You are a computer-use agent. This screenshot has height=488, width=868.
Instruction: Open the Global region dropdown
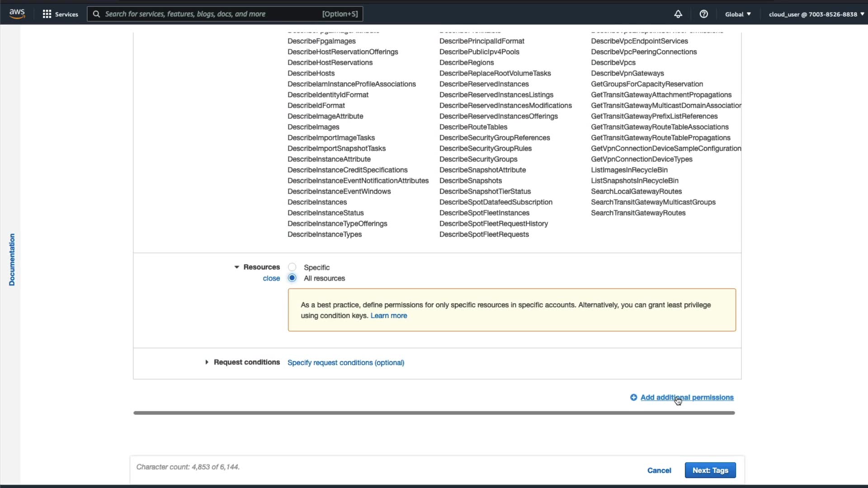tap(737, 14)
